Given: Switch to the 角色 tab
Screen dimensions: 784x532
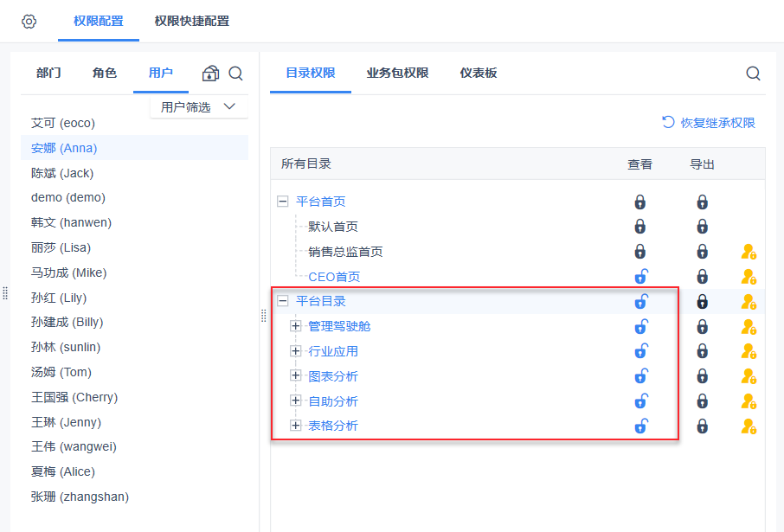Looking at the screenshot, I should [x=104, y=74].
